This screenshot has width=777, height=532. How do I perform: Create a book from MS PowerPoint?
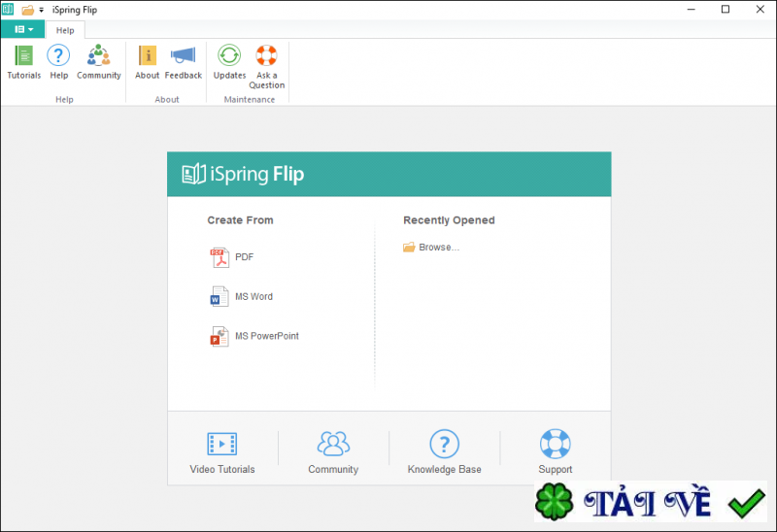(254, 336)
